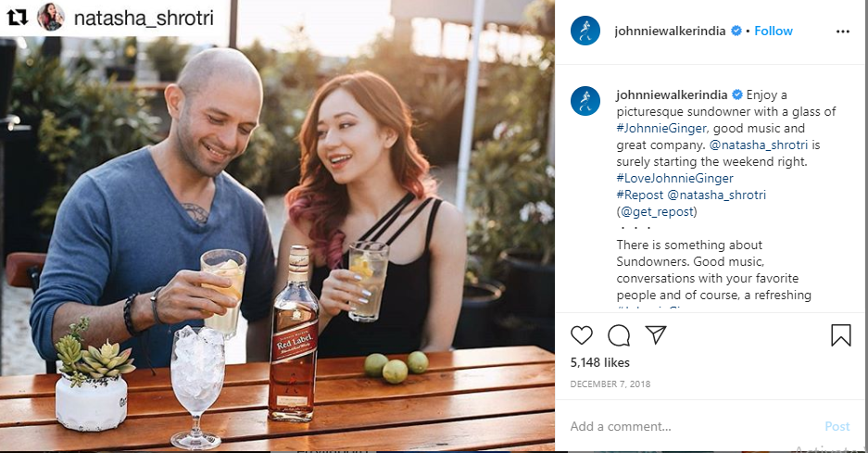Like the post with the heart icon
868x453 pixels.
click(x=581, y=335)
